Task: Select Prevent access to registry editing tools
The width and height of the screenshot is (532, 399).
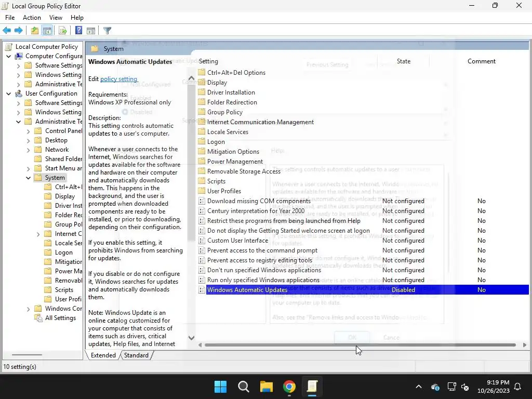Action: pos(260,260)
